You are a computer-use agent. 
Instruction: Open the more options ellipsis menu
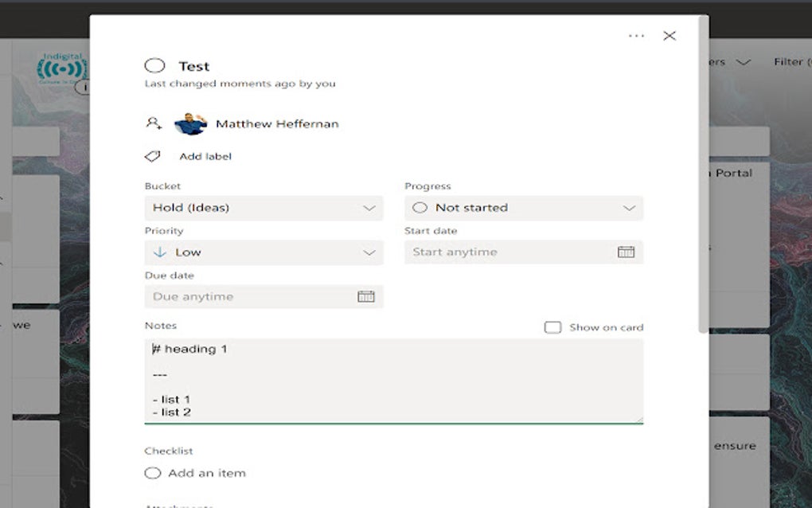point(636,36)
